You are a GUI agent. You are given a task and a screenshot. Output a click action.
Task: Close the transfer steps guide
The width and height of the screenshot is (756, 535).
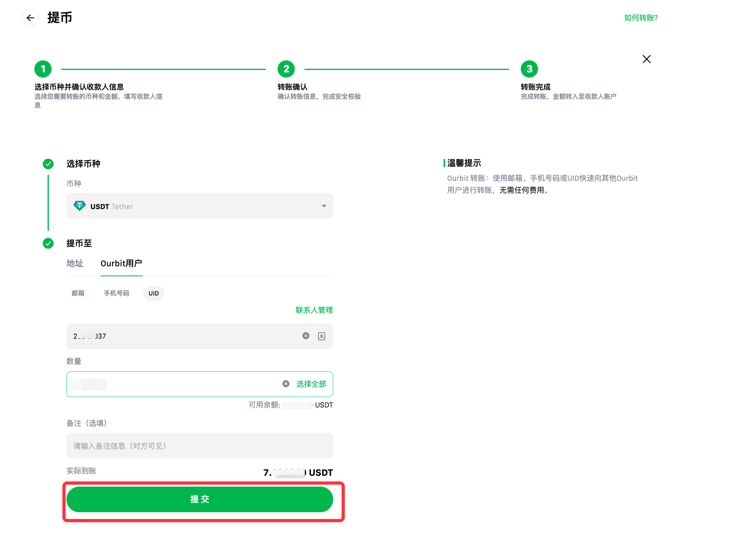click(646, 59)
